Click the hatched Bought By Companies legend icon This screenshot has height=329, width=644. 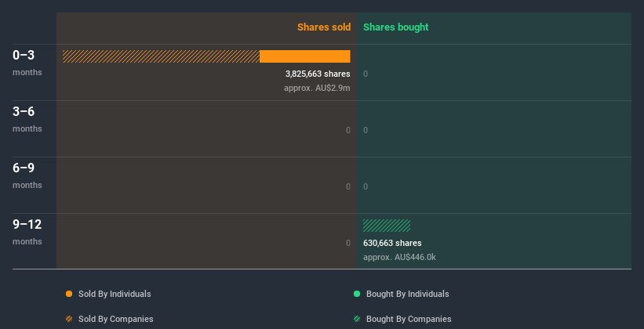(357, 319)
